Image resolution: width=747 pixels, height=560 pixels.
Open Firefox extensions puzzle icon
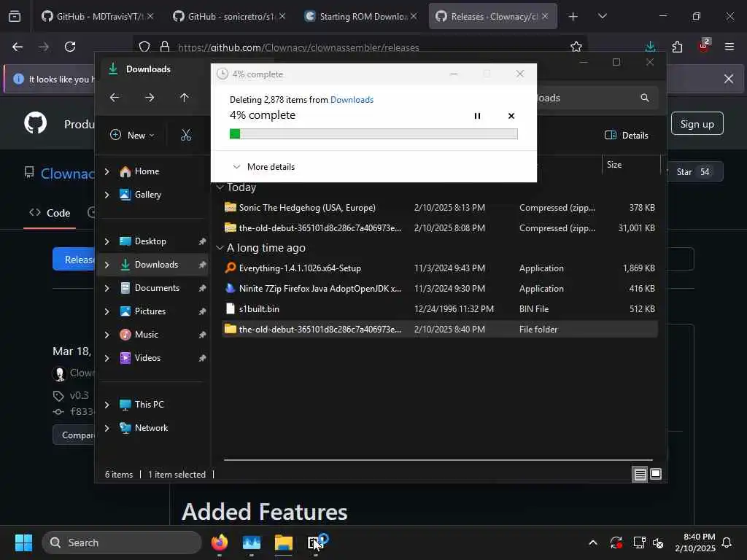click(x=677, y=47)
